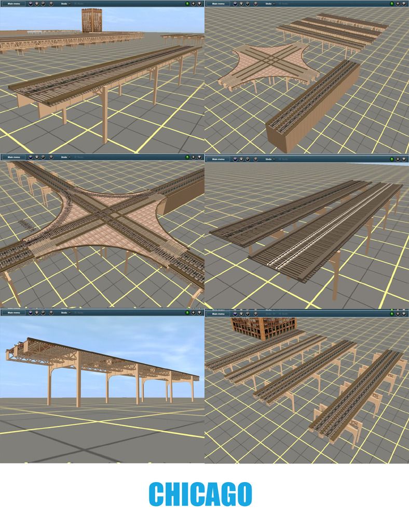Click last toolbar icon in four-segments panel

tap(404, 314)
